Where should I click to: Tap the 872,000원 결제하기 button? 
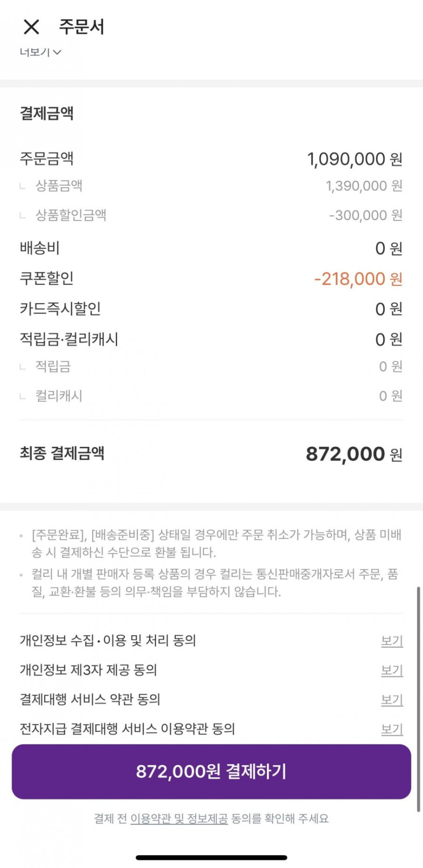(211, 771)
